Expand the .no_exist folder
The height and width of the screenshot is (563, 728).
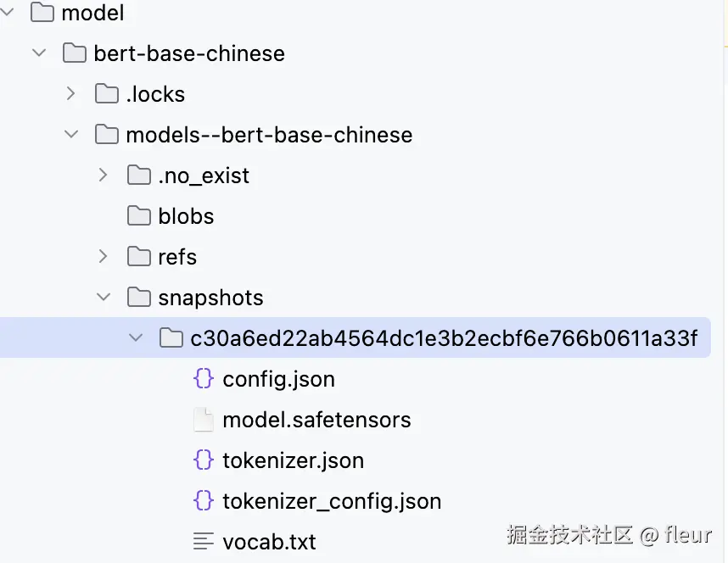pos(103,176)
